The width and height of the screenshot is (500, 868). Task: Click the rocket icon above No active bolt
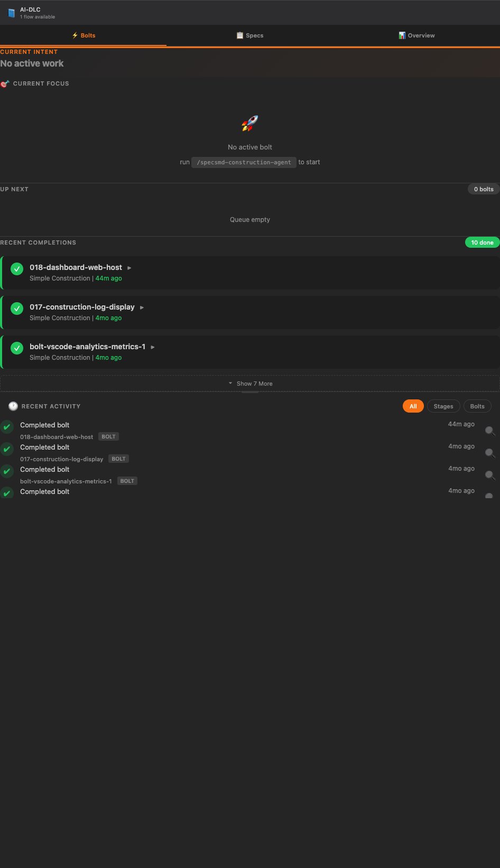tap(250, 124)
